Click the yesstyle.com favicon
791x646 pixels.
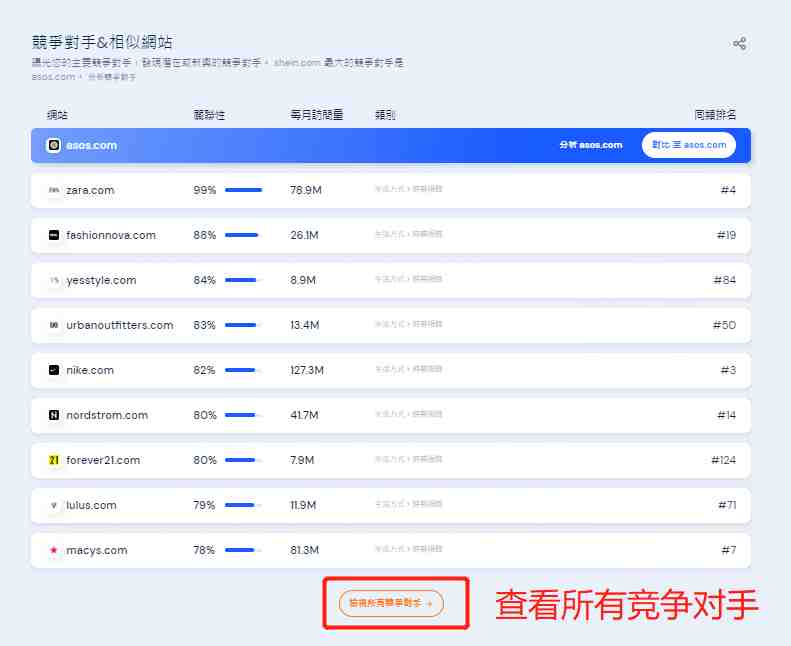point(54,280)
